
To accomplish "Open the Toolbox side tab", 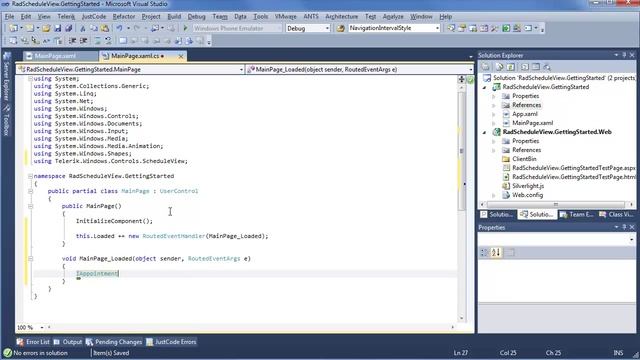I will coord(6,120).
